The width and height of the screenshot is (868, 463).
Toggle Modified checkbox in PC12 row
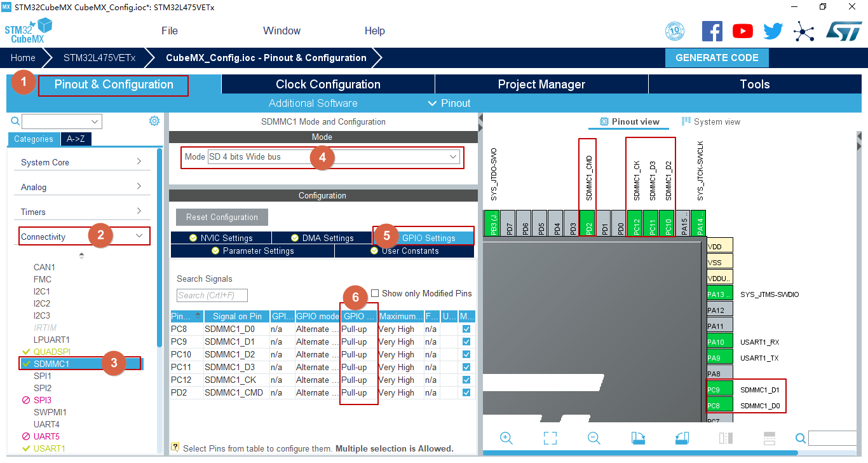[x=466, y=380]
